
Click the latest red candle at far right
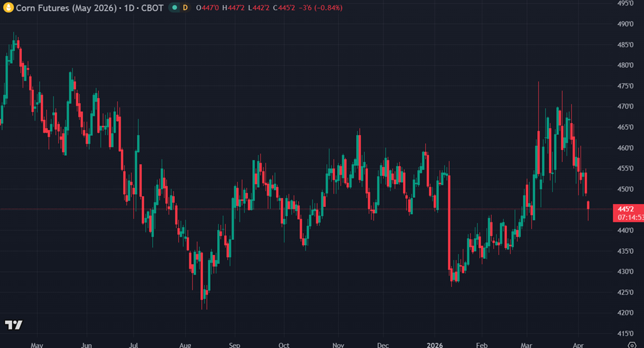click(x=589, y=207)
